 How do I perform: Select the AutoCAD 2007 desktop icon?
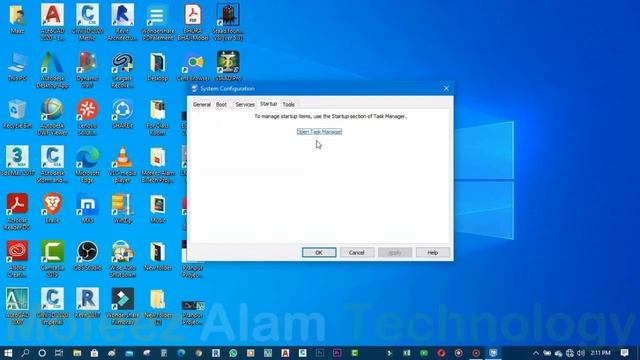(x=17, y=306)
